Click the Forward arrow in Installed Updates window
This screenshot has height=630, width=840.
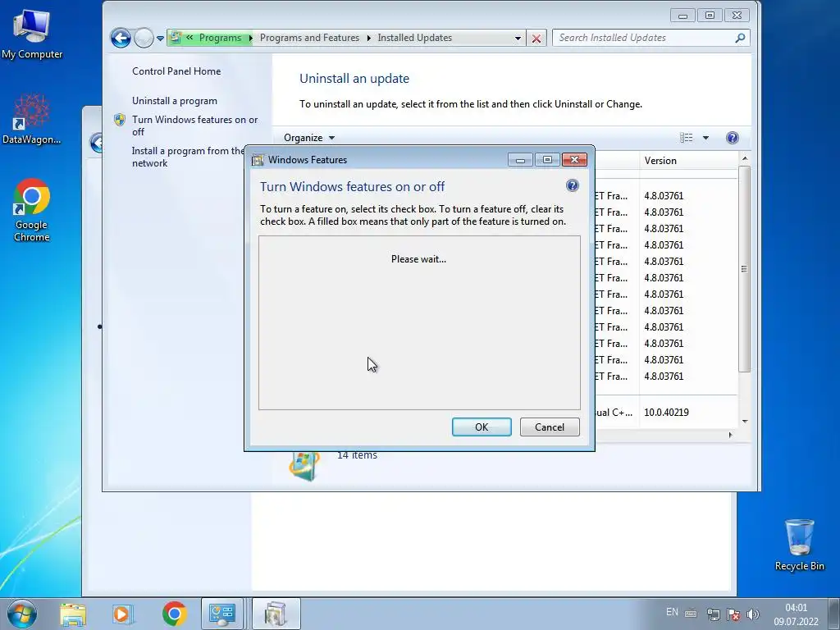[144, 38]
